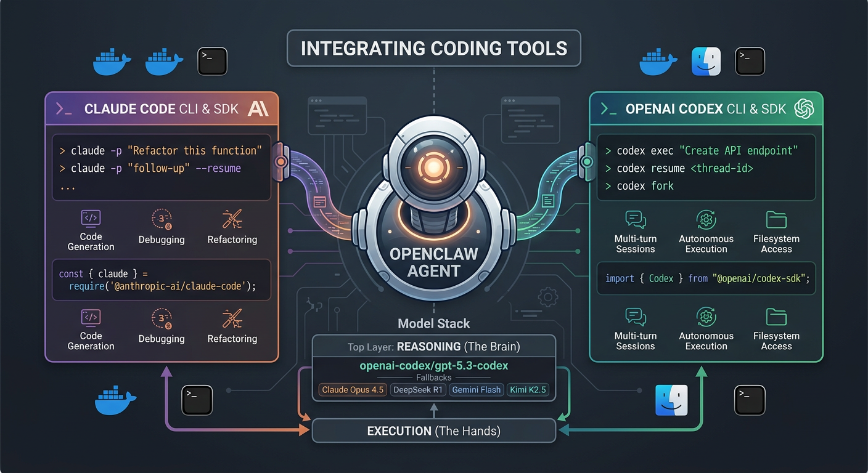Image resolution: width=868 pixels, height=473 pixels.
Task: Select the Claude Opus 4.5 fallback chip
Action: pos(353,390)
